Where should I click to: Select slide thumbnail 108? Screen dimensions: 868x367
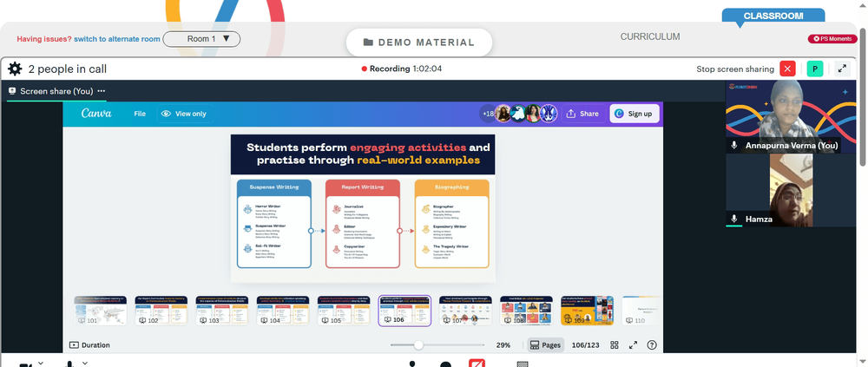coord(527,311)
